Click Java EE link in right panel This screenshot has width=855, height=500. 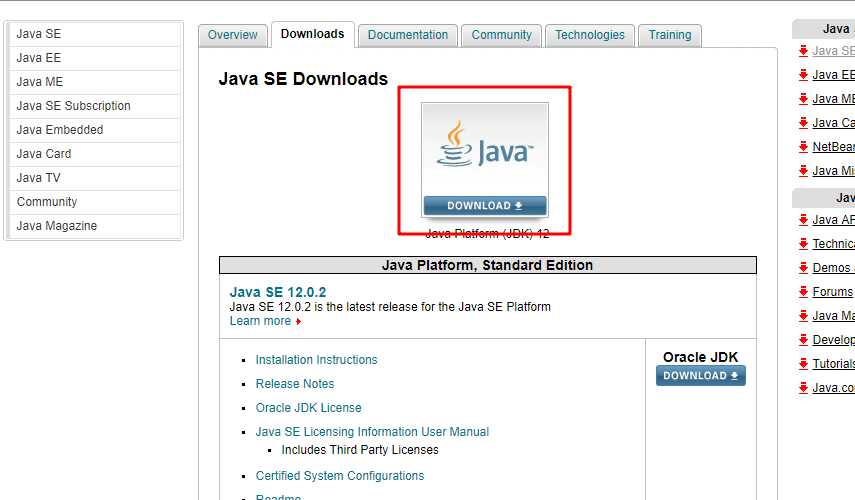(833, 75)
